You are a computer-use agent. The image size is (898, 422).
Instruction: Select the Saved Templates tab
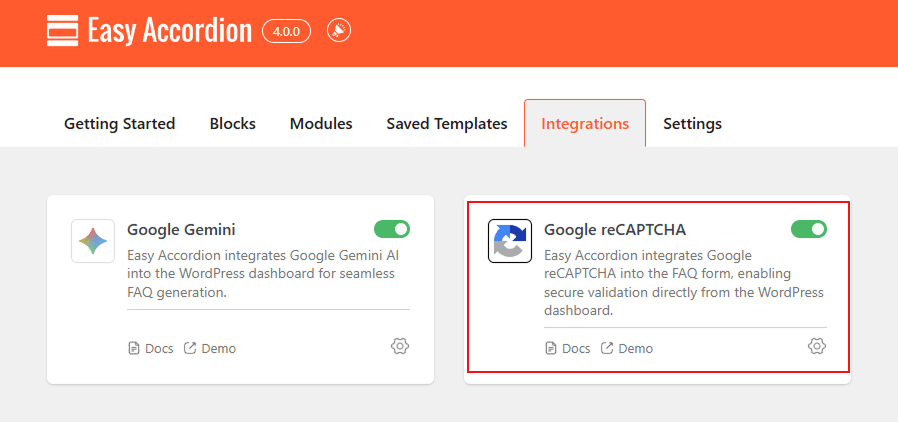[x=447, y=124]
